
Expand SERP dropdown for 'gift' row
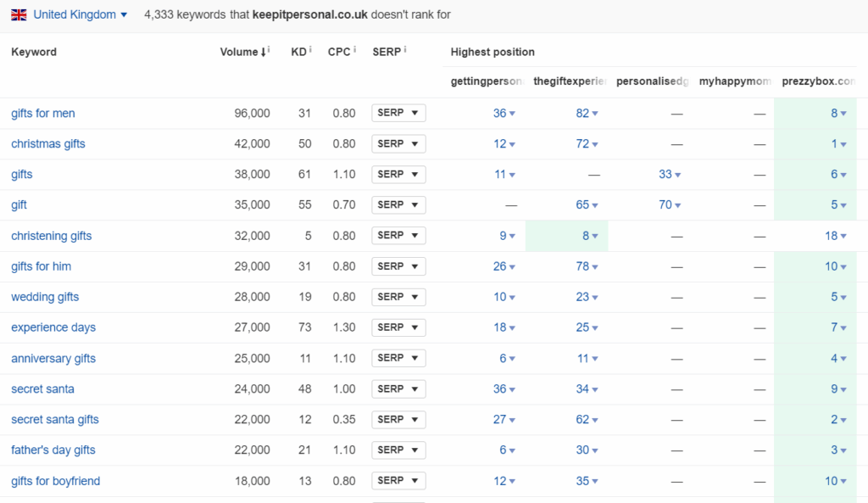tap(398, 205)
